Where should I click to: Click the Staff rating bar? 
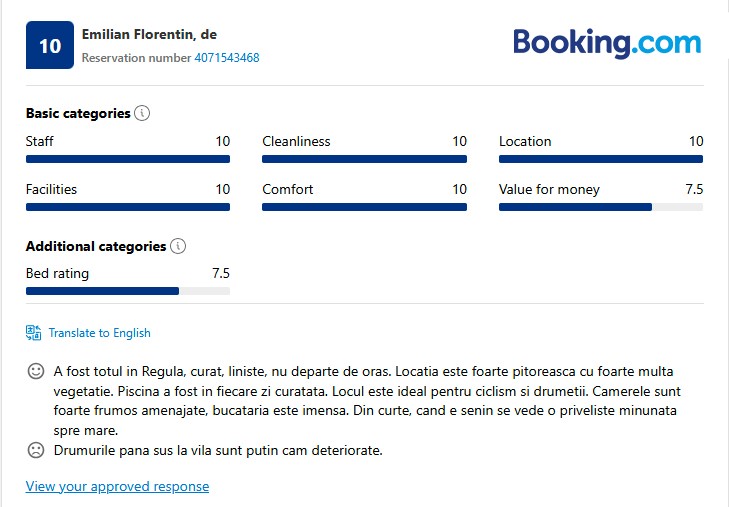coord(128,159)
